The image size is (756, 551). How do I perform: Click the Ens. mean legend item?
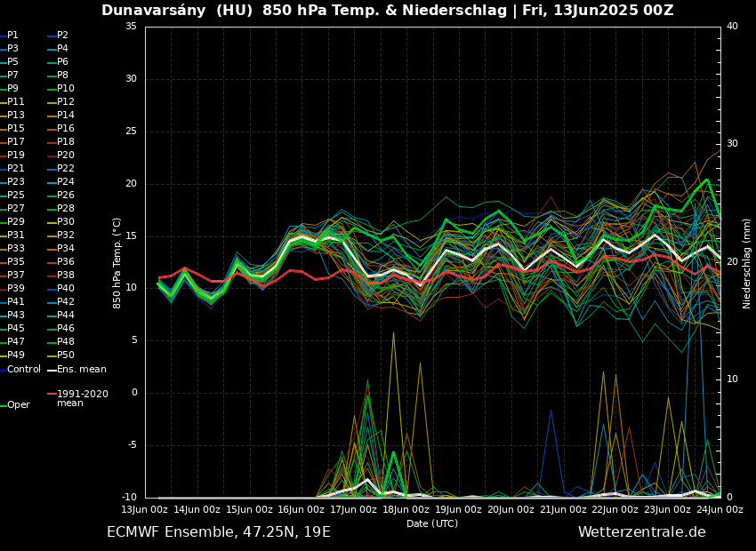pyautogui.click(x=81, y=370)
